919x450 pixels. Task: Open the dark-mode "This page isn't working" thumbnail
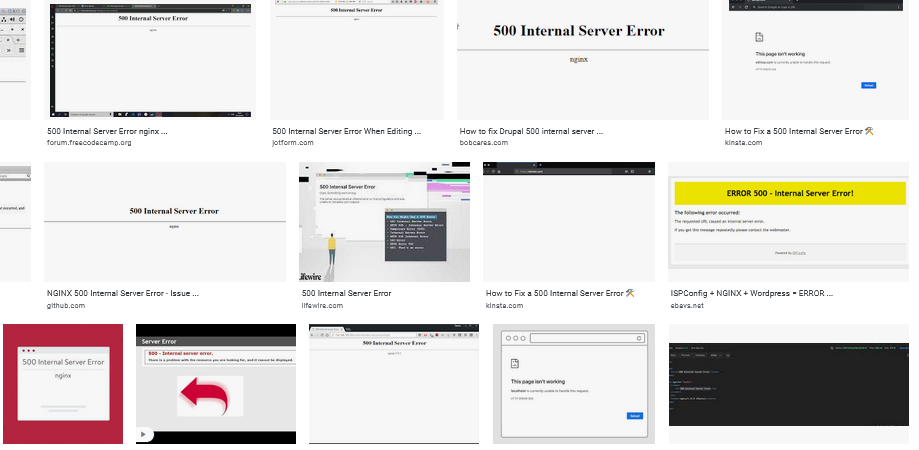815,60
